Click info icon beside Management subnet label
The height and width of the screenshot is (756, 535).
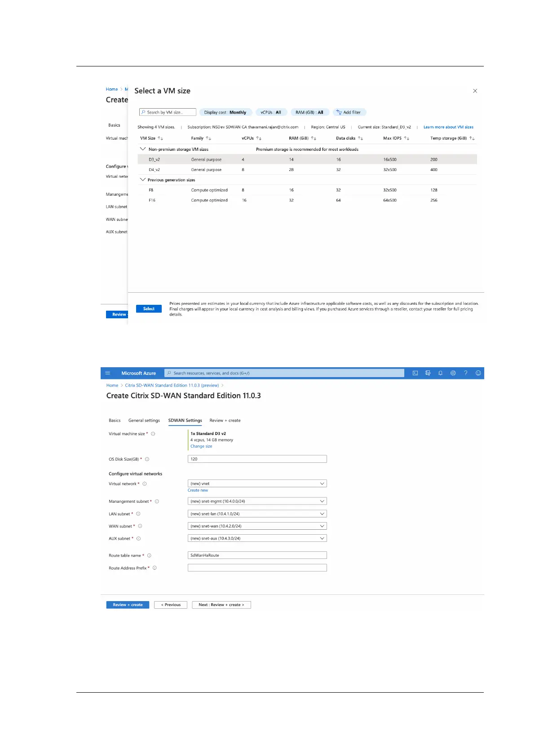[156, 501]
